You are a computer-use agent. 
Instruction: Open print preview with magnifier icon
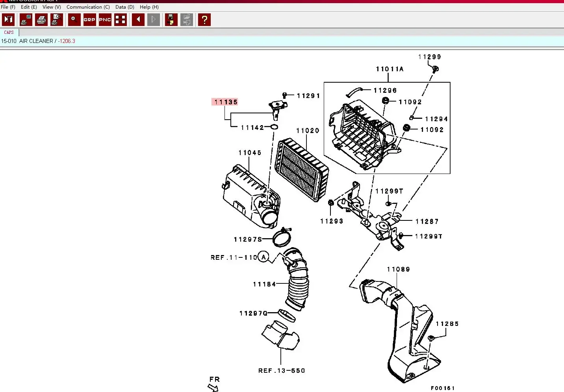click(57, 20)
